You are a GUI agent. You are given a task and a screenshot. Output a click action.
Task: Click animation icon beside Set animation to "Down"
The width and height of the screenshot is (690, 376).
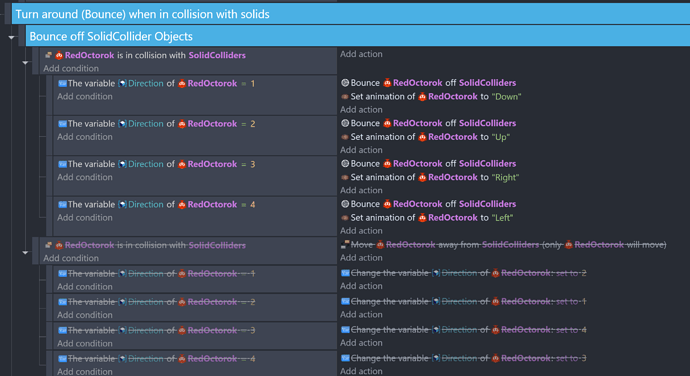coord(345,96)
